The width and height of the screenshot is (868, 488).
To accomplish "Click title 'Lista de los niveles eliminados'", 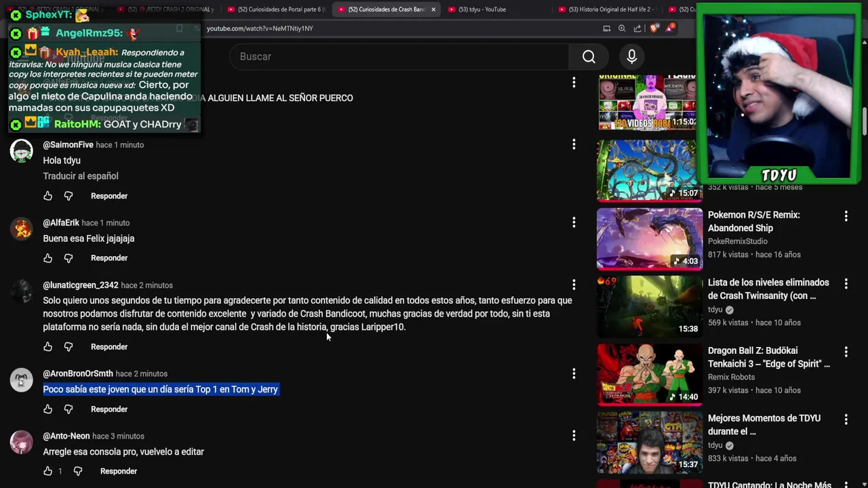I will (x=768, y=289).
